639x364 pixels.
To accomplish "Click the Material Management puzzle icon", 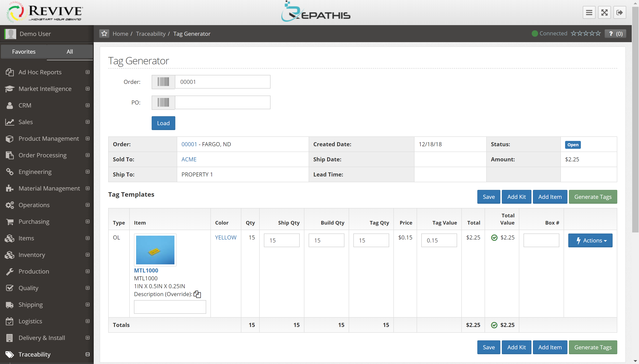I will coord(10,188).
